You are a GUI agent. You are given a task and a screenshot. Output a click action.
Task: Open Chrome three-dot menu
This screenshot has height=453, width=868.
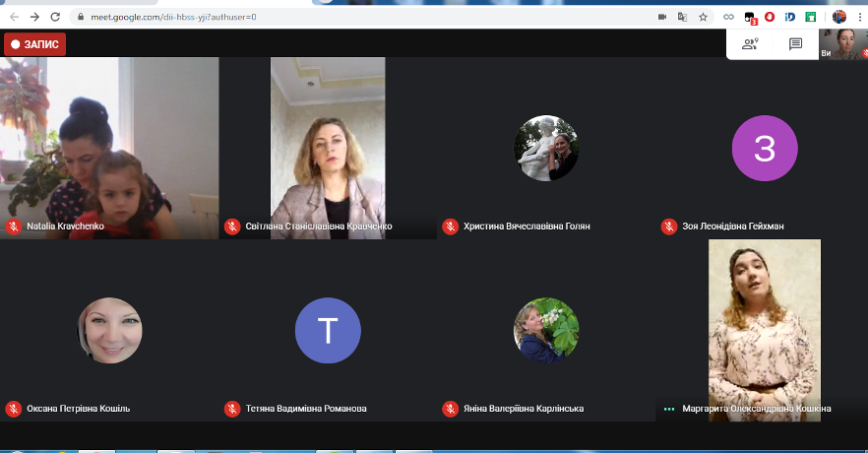(x=860, y=17)
